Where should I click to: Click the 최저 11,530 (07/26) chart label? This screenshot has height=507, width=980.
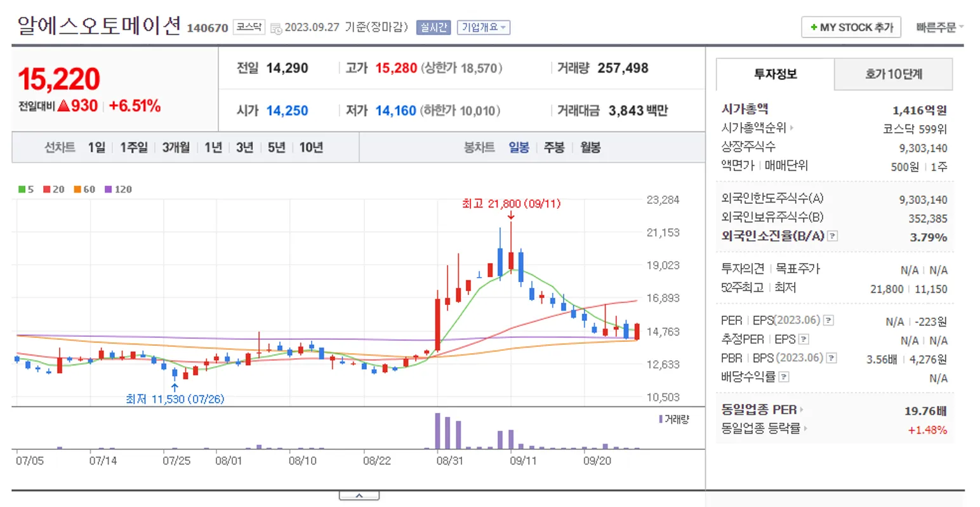pyautogui.click(x=175, y=399)
